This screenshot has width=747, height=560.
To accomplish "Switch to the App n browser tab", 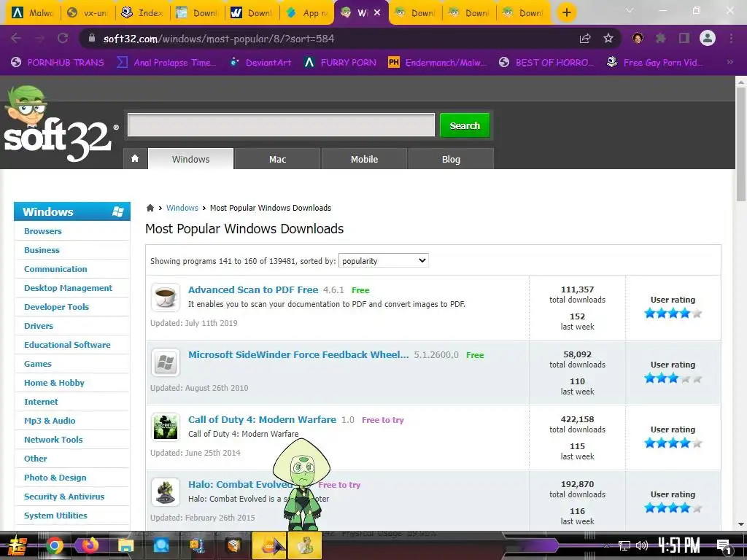I will [307, 13].
